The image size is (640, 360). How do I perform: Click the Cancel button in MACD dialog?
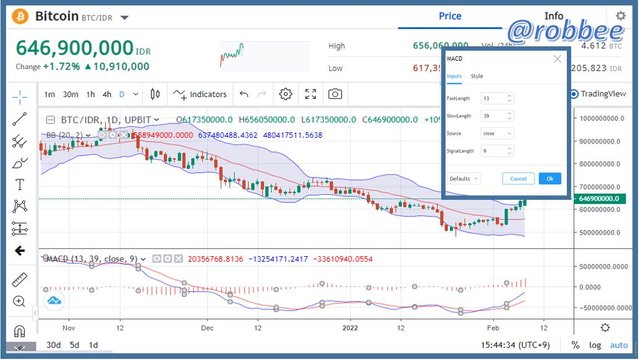coord(518,179)
